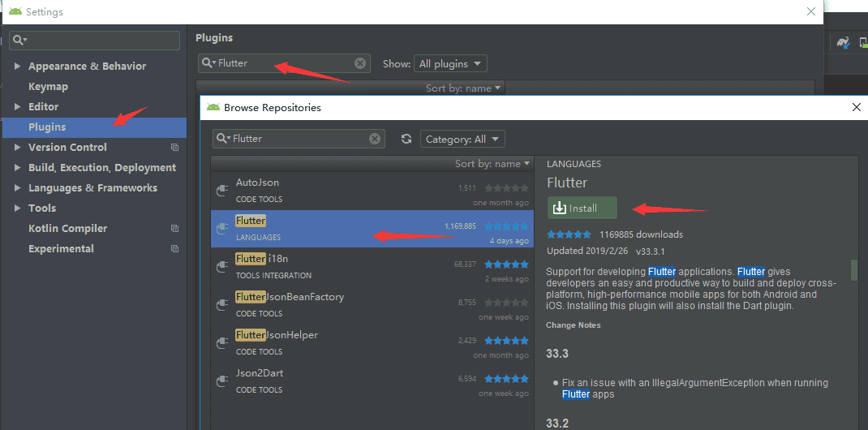Open the Category: All dropdown
The height and width of the screenshot is (430, 868).
[462, 139]
